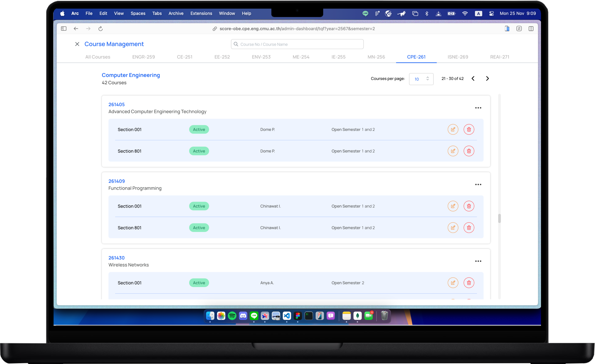The image size is (595, 364).
Task: Open the Extensions menu
Action: (x=201, y=13)
